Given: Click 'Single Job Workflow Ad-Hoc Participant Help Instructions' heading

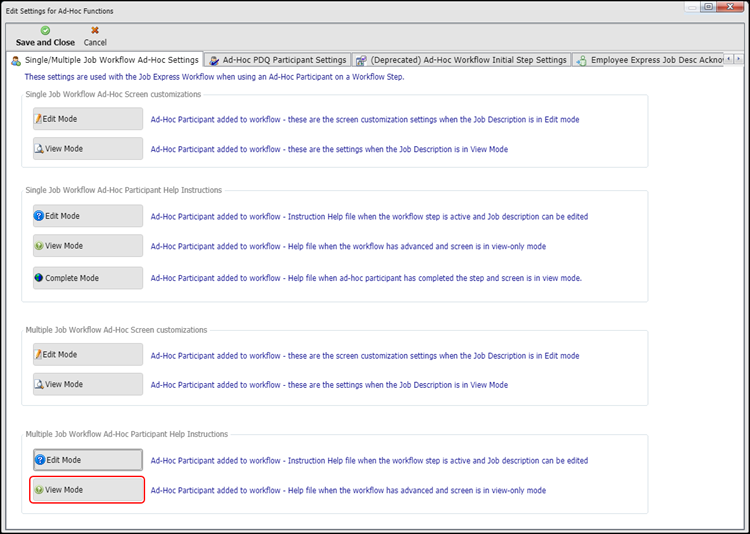Looking at the screenshot, I should [123, 190].
